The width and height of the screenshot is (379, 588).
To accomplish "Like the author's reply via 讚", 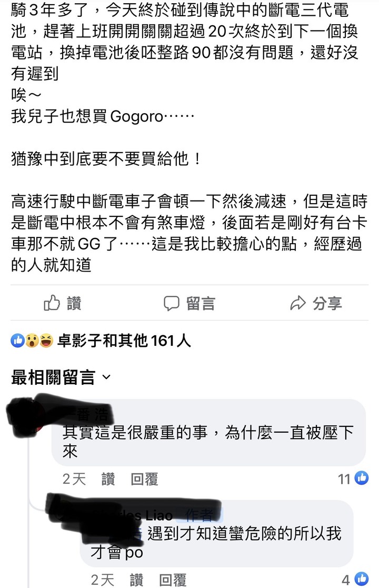I will [x=136, y=580].
